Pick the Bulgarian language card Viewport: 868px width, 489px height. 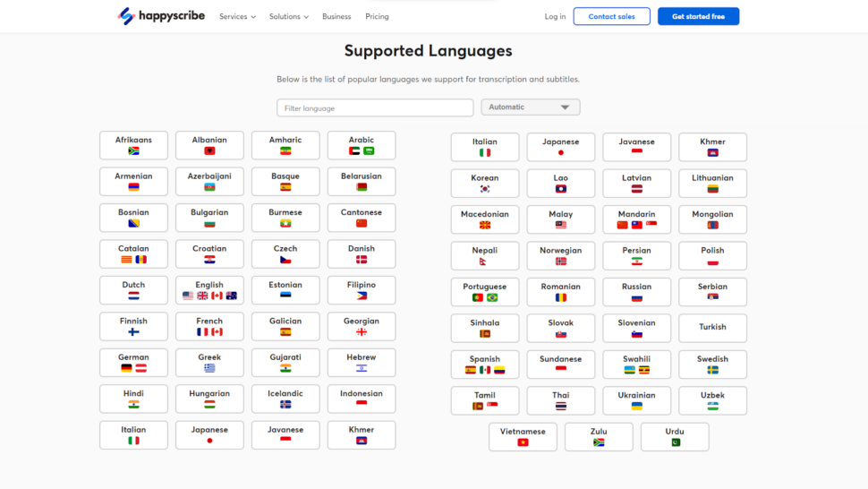pos(209,218)
